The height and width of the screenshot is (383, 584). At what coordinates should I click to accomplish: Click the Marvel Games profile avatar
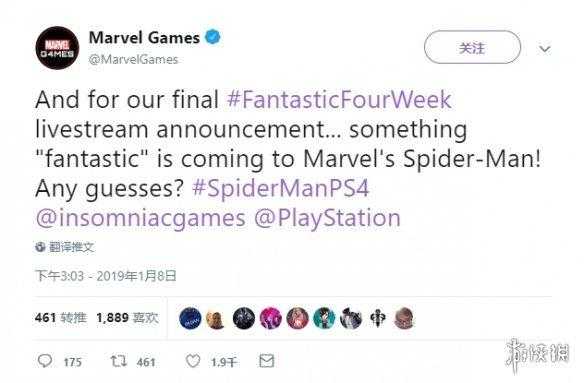(57, 48)
